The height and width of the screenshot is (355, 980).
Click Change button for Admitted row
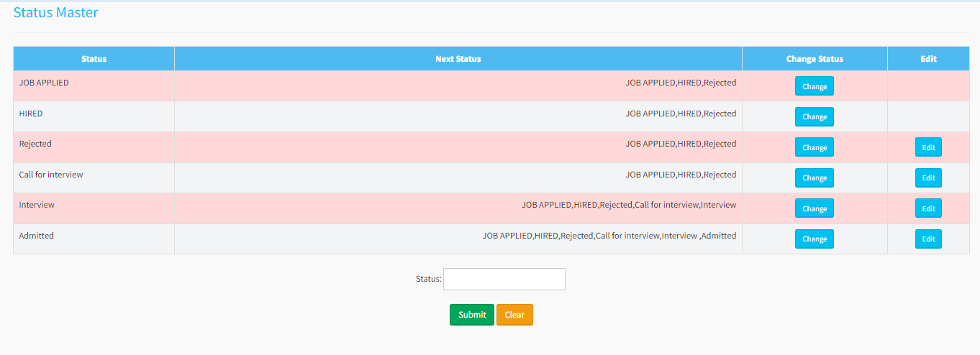coord(814,239)
